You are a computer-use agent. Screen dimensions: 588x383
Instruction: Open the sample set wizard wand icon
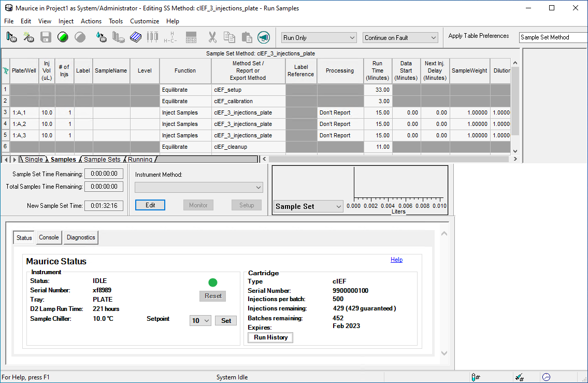tap(28, 37)
